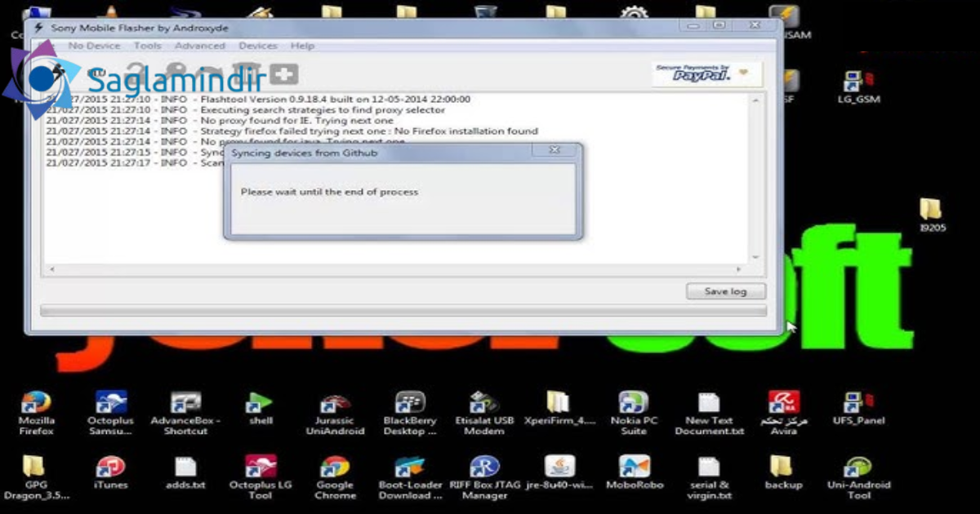Screen dimensions: 980x514
Task: Select the RIFF Box JTAG Manager icon
Action: pos(484,477)
